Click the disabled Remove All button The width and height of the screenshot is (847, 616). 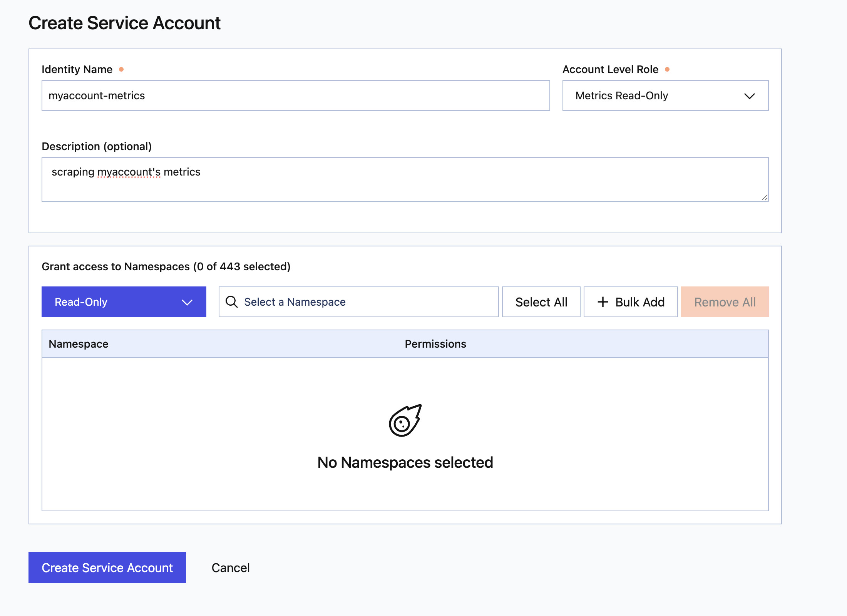pos(724,302)
